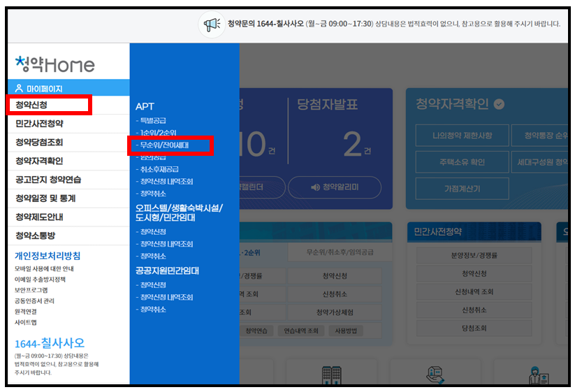Screen dimensions: 582x392
Task: Open the 민간사전청약 sidebar menu
Action: [68, 124]
